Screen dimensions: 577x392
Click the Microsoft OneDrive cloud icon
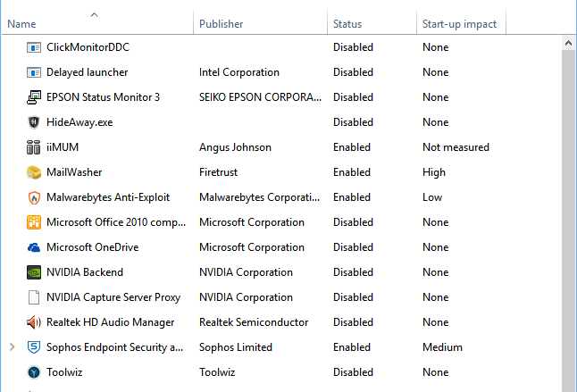pos(34,247)
